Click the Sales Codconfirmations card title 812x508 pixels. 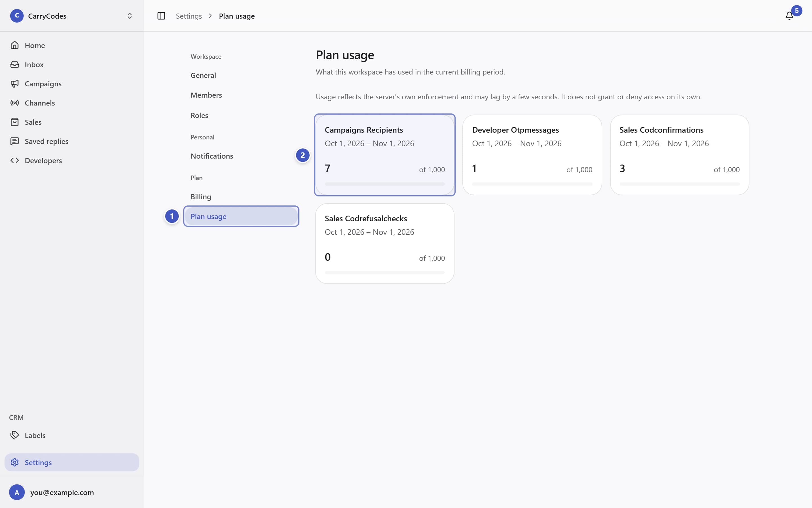[661, 130]
